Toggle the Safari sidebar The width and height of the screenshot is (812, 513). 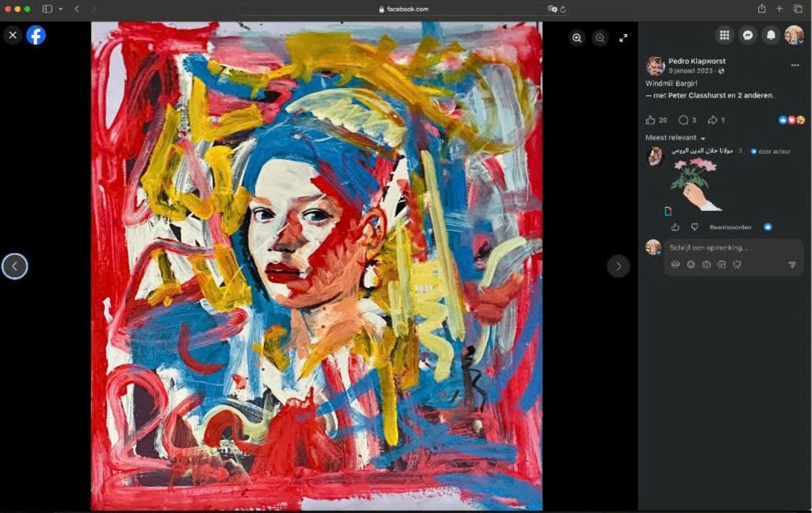[47, 9]
